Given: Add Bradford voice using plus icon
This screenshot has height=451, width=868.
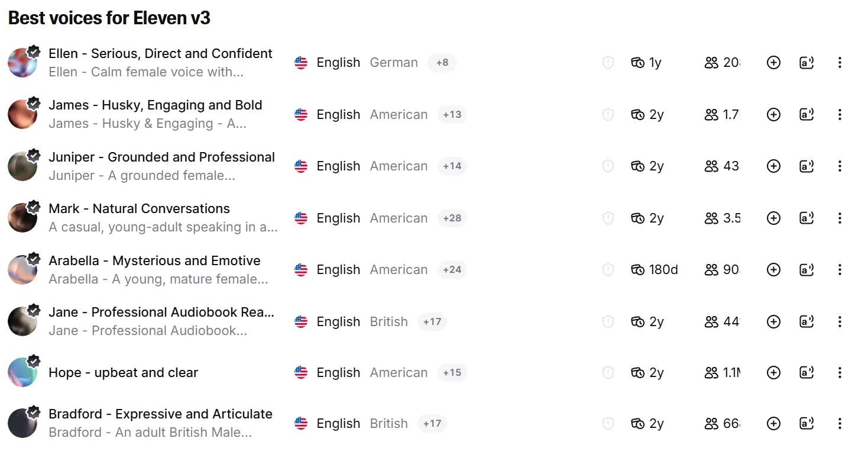Looking at the screenshot, I should click(773, 424).
